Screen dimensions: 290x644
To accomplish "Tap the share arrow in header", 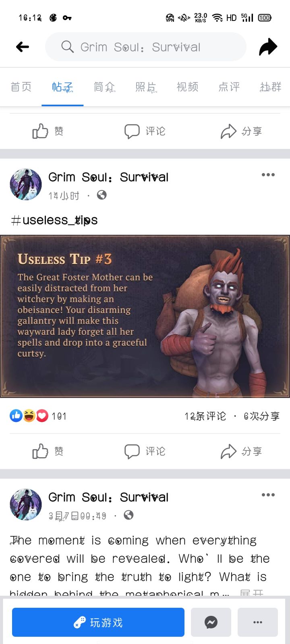I will 268,47.
